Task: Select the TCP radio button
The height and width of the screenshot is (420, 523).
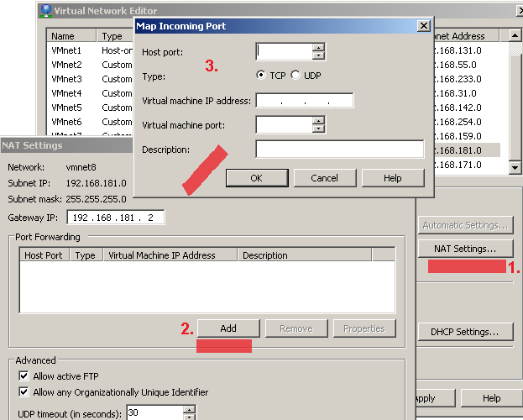Action: click(261, 75)
